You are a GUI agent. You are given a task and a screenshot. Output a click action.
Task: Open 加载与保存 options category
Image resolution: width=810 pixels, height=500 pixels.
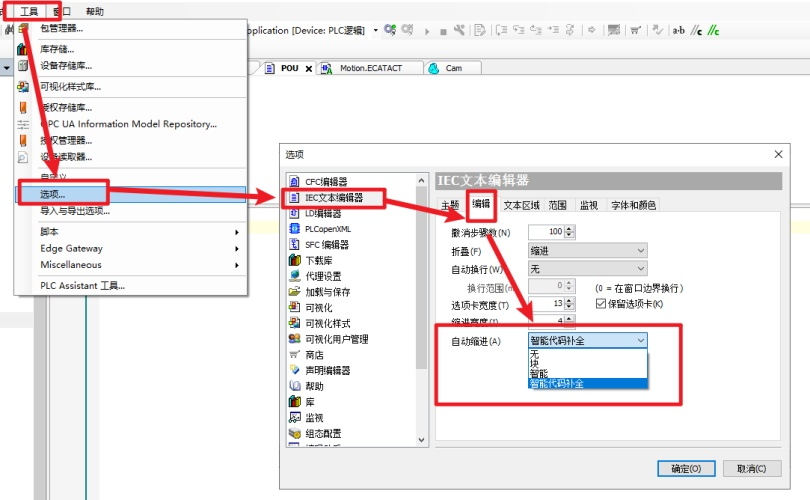click(x=326, y=292)
